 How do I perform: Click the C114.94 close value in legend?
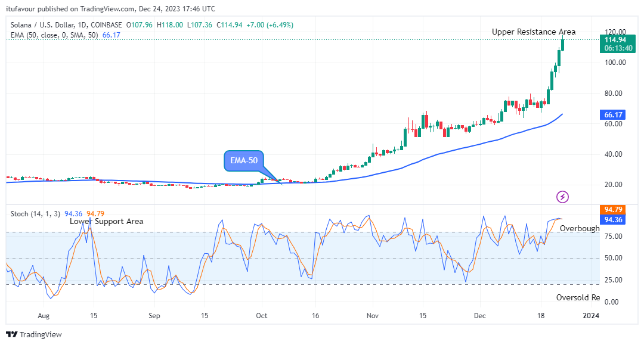(x=229, y=25)
